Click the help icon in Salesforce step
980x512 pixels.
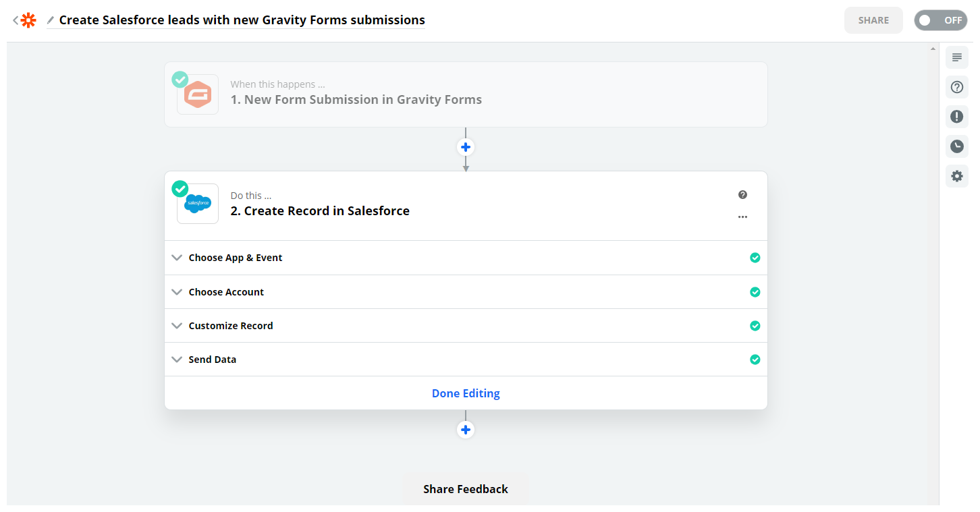coord(742,195)
